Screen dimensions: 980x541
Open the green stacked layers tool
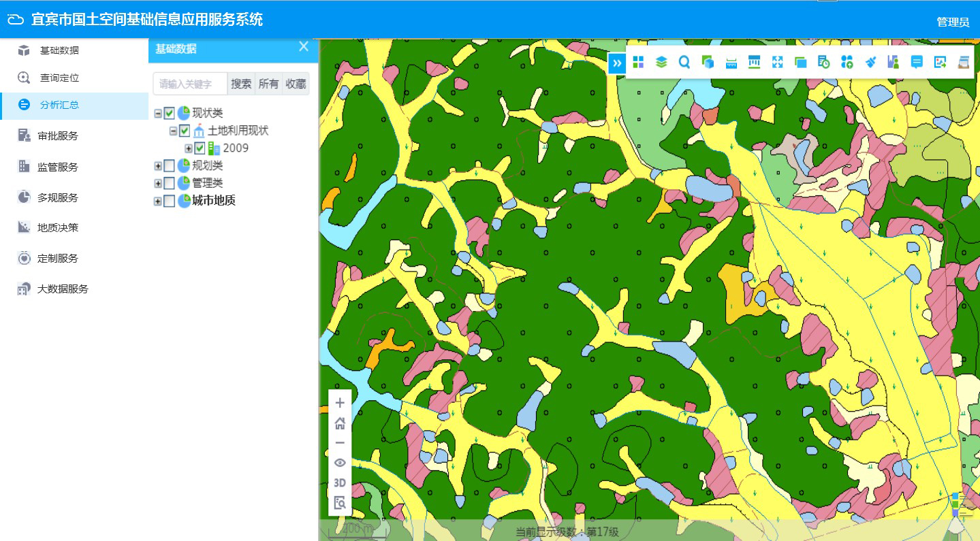click(661, 63)
